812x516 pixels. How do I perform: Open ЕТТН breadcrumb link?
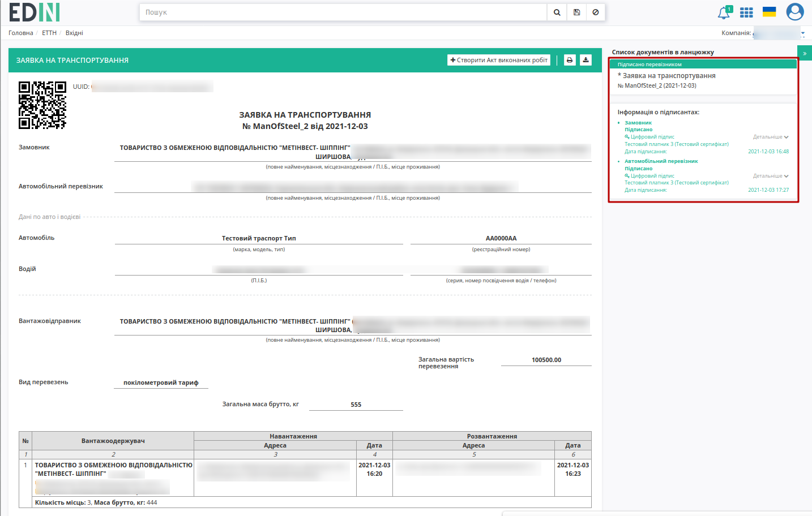coord(49,33)
